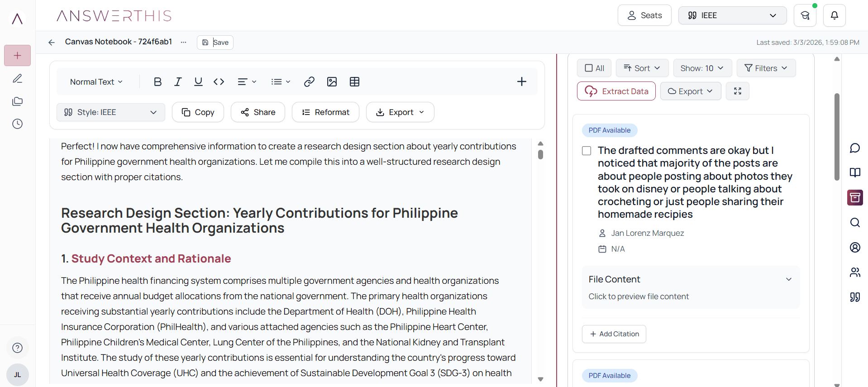Insert a link
This screenshot has height=387, width=868.
[309, 82]
